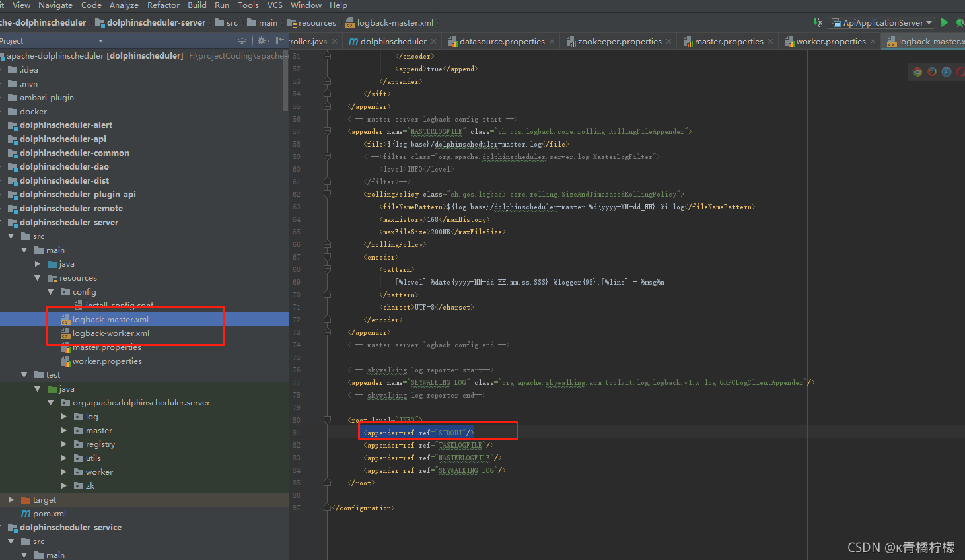The height and width of the screenshot is (560, 965).
Task: Open the Refactor menu
Action: pyautogui.click(x=163, y=5)
